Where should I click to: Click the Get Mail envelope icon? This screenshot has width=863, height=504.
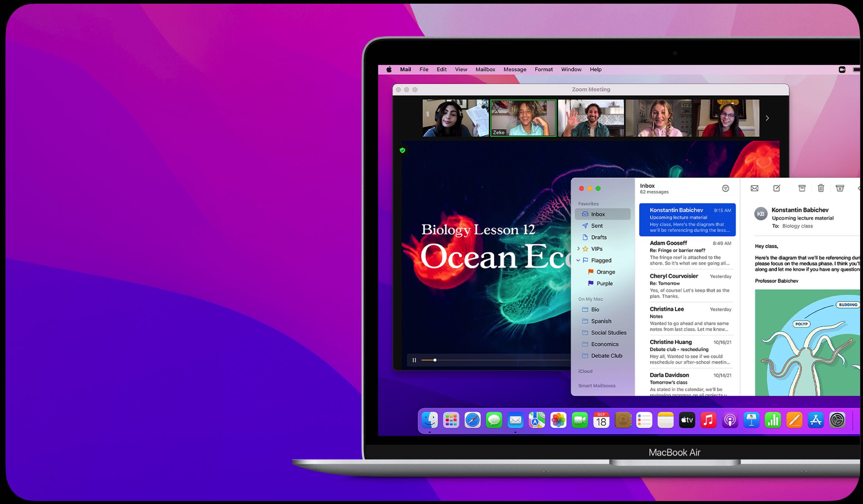[754, 188]
